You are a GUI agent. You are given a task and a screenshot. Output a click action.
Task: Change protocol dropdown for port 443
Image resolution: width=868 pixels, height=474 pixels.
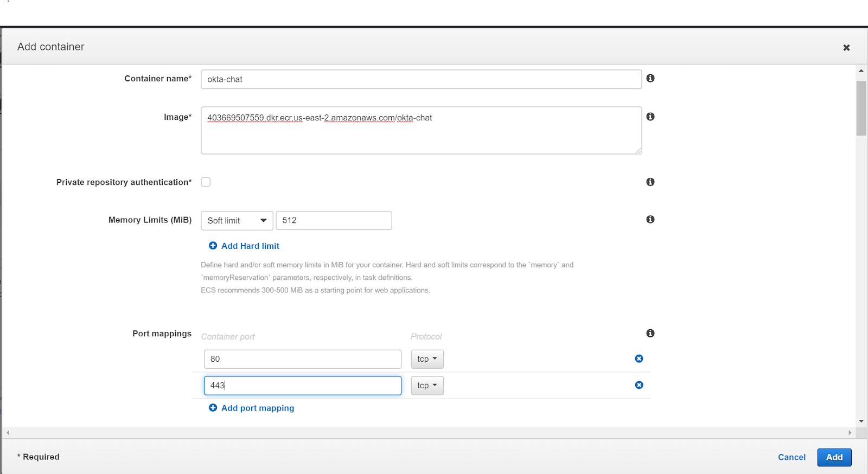[427, 386]
